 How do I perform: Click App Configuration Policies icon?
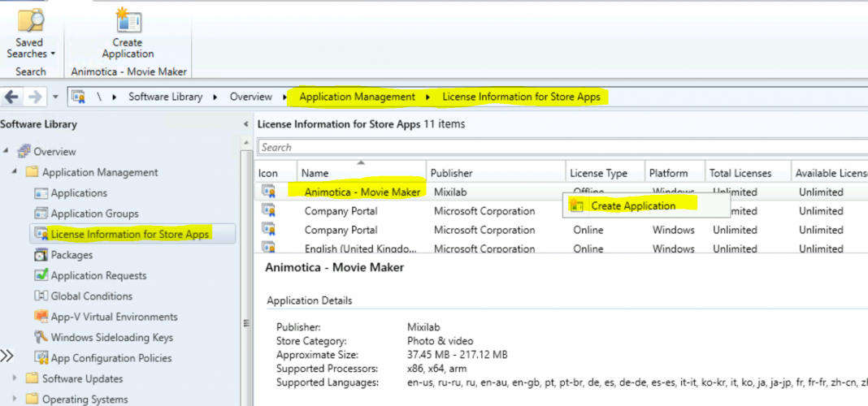click(41, 358)
